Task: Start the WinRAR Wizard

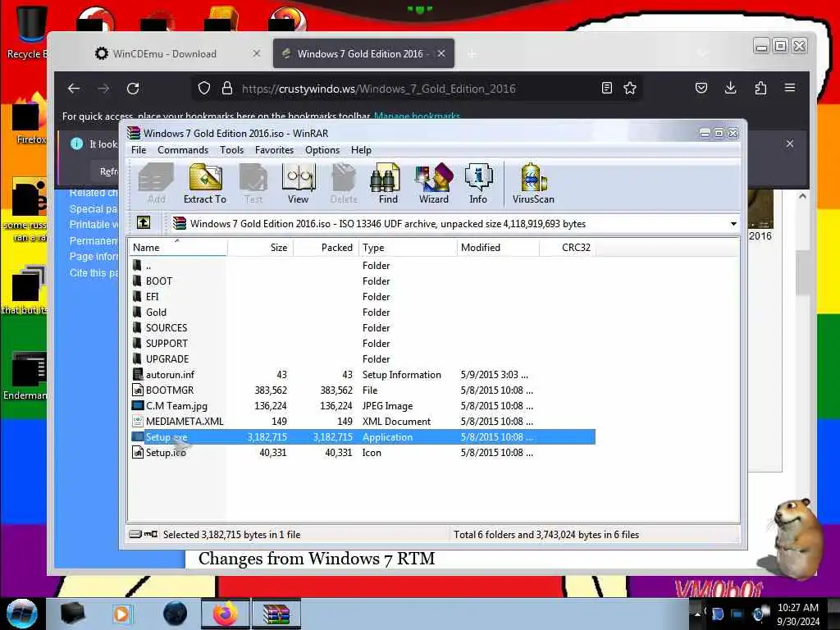Action: [x=433, y=184]
